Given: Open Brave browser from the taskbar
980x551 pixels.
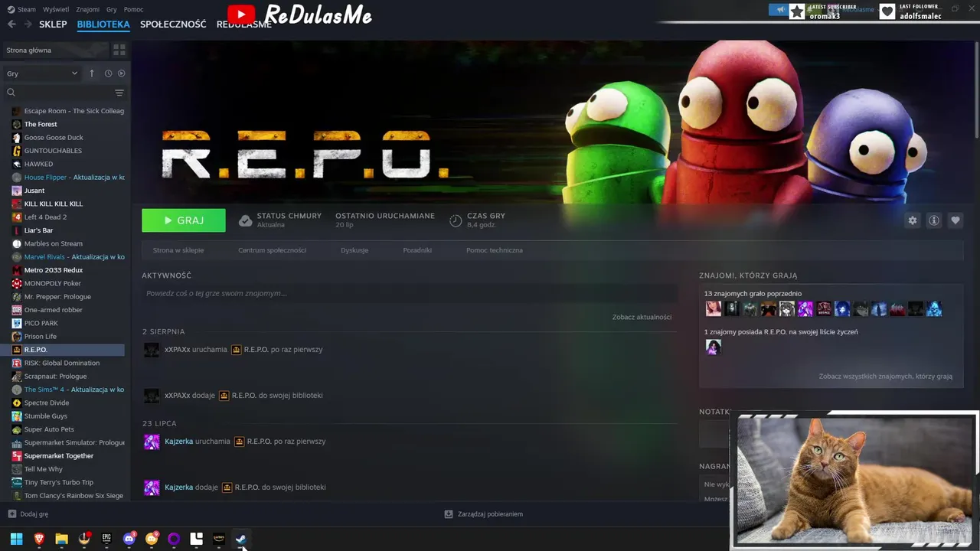Looking at the screenshot, I should pos(39,539).
